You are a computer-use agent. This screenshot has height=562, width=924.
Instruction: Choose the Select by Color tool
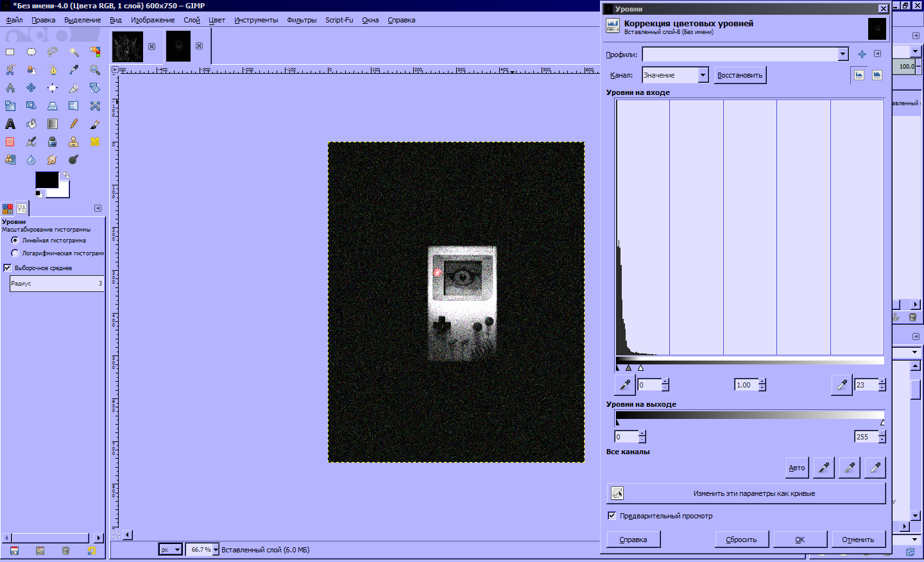95,52
